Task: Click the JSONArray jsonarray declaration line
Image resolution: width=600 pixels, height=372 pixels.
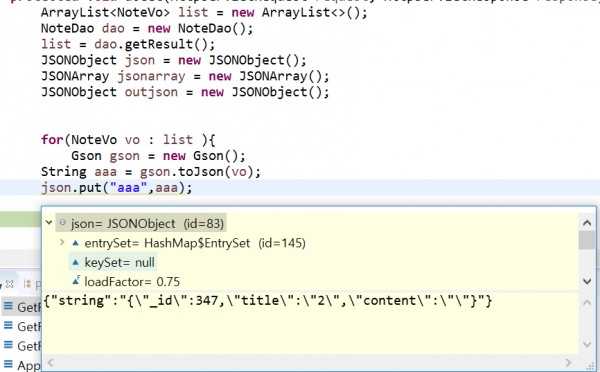Action: coord(185,76)
